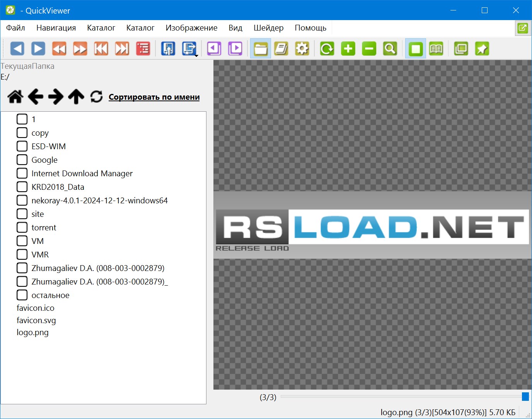Click the green pin stay-on-top icon
Viewport: 532px width, 419px height.
point(482,49)
